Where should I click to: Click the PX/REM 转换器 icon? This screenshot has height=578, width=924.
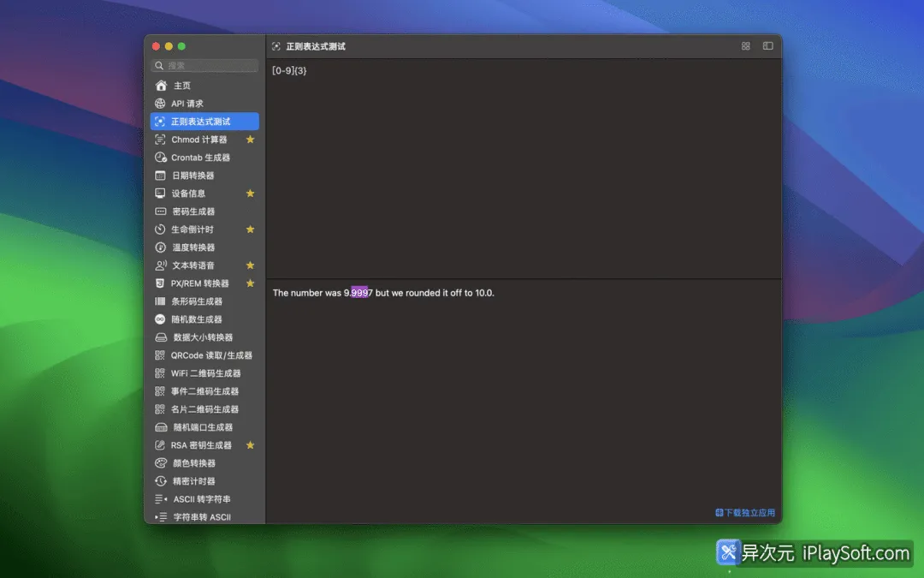coord(160,283)
